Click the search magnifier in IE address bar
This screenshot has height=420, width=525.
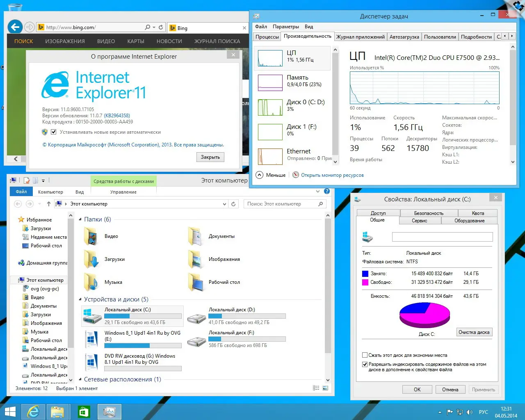click(147, 27)
